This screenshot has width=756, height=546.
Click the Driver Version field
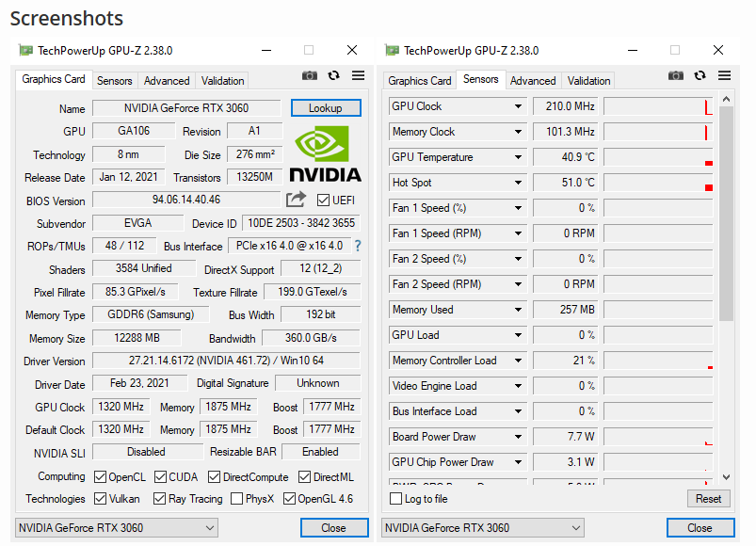tap(226, 361)
